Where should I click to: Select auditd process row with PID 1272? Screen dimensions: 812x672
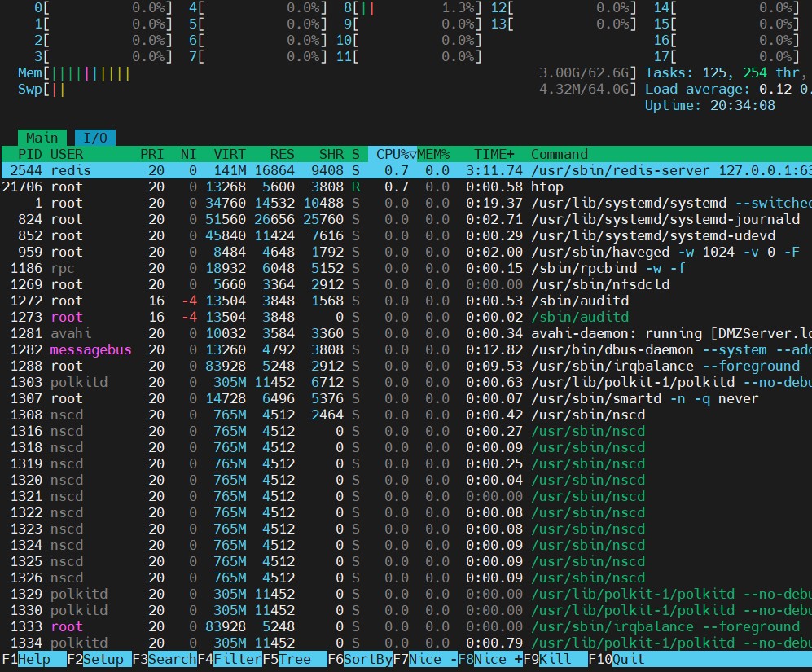pos(406,301)
